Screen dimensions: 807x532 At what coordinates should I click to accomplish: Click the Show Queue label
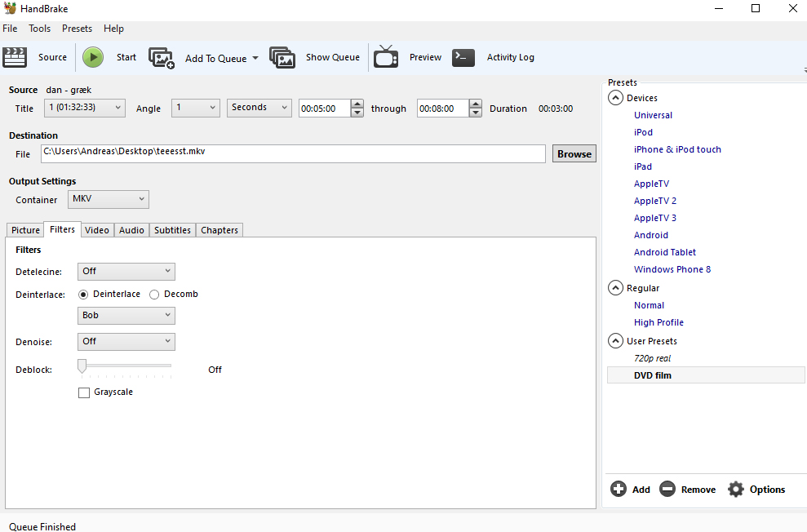(332, 57)
